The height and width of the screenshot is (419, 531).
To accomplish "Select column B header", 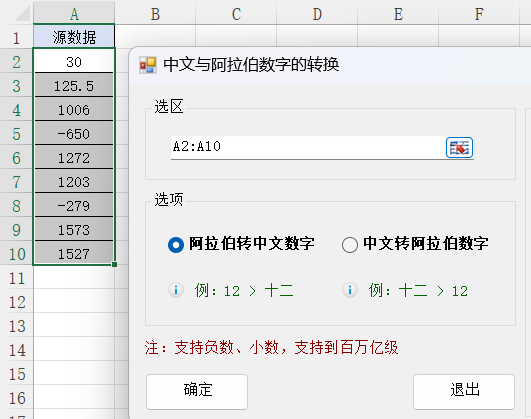I will coord(155,14).
